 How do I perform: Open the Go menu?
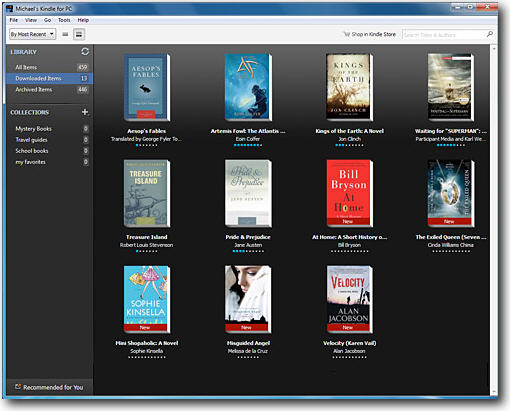click(x=48, y=20)
